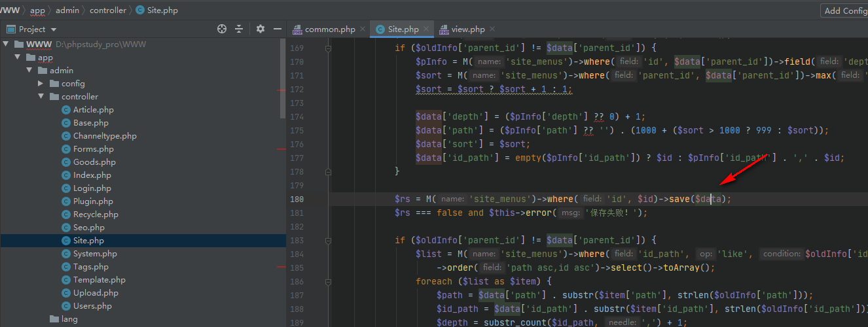Click the Add Configuration button
The width and height of the screenshot is (868, 327).
(844, 10)
